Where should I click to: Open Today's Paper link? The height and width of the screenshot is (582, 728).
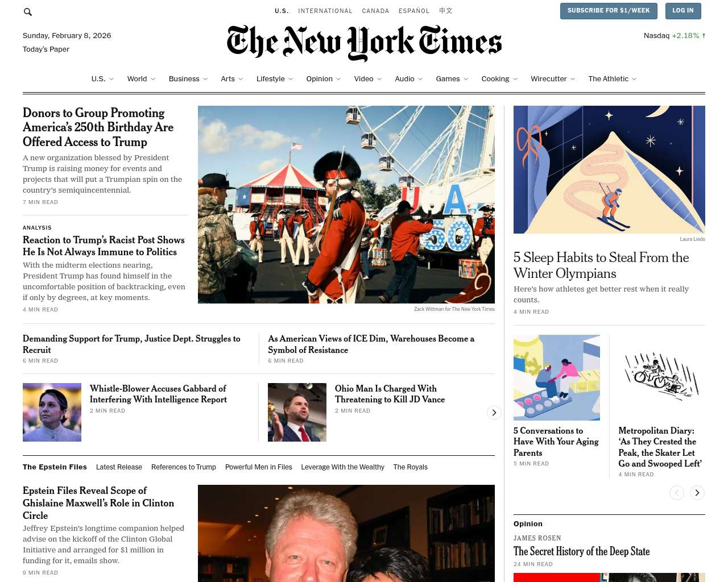tap(46, 49)
